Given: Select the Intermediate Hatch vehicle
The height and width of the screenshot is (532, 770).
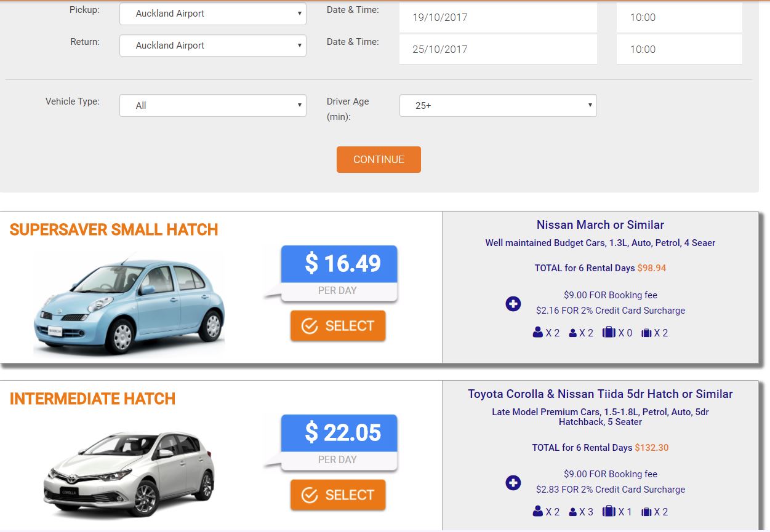Looking at the screenshot, I should (x=337, y=494).
